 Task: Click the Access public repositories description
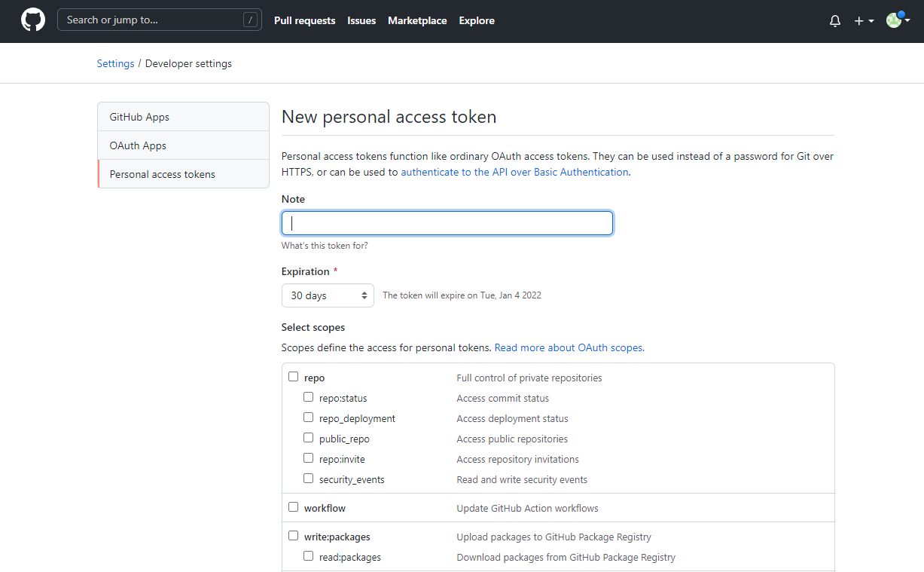pyautogui.click(x=512, y=439)
